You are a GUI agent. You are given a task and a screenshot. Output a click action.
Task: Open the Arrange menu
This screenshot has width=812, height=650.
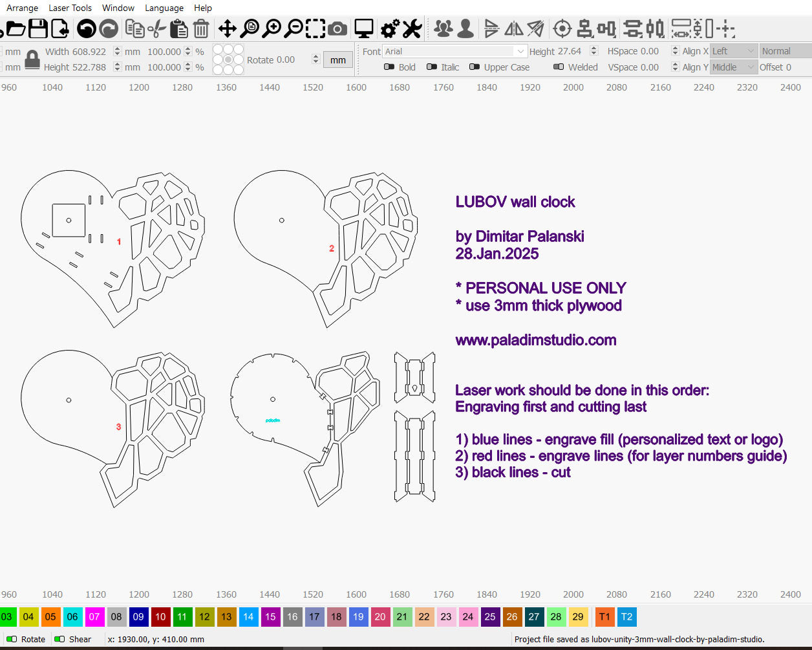coord(22,8)
